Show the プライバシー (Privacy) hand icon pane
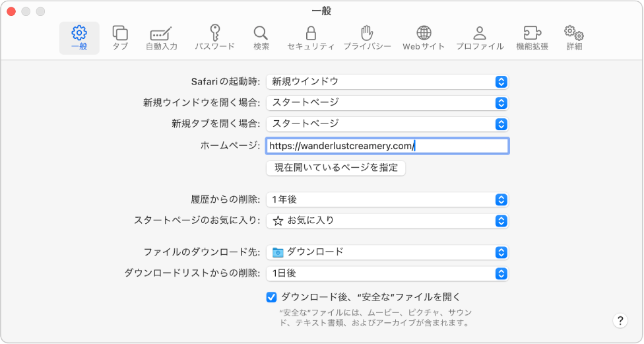 [x=367, y=38]
